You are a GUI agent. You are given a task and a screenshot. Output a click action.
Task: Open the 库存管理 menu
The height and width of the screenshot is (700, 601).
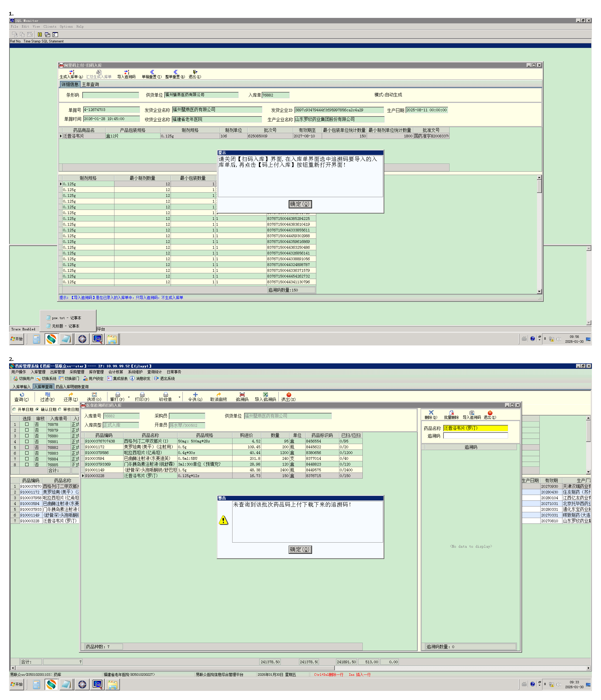[96, 372]
